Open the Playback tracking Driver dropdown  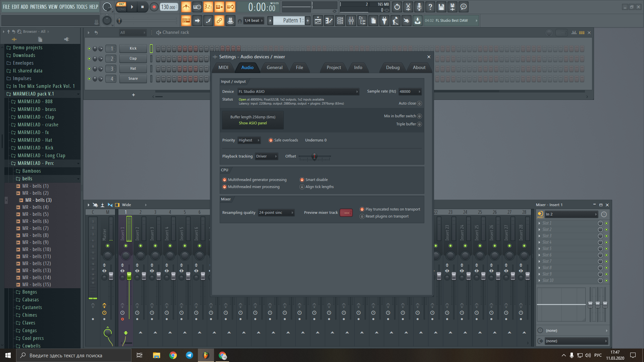pyautogui.click(x=266, y=156)
